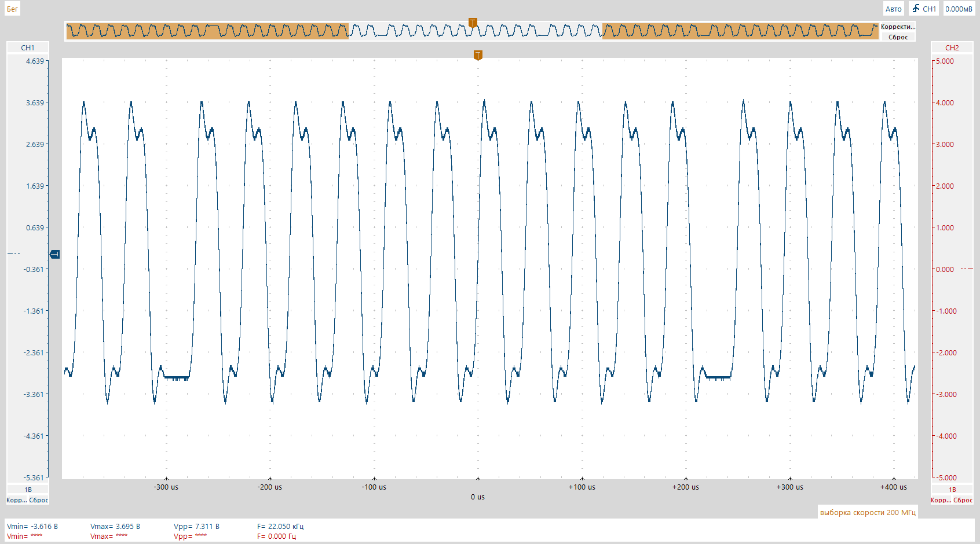Screen dimensions: 980x544
Task: Click the '+300 us' time axis label
Action: pyautogui.click(x=790, y=487)
